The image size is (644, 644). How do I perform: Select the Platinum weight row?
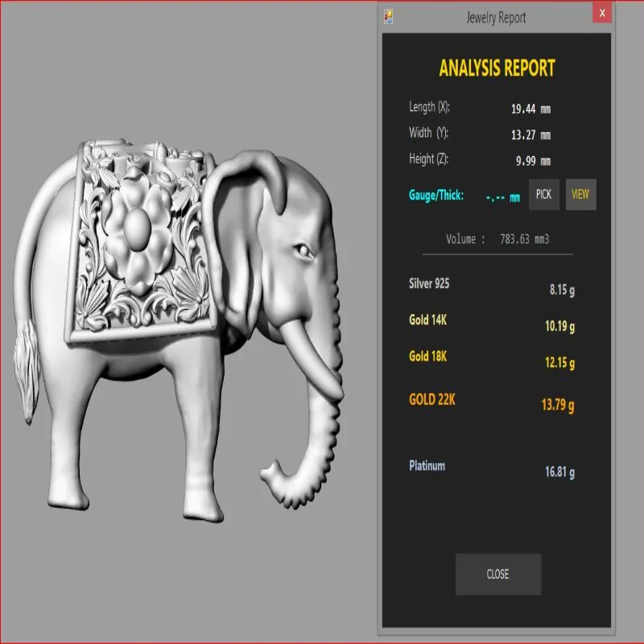point(492,469)
